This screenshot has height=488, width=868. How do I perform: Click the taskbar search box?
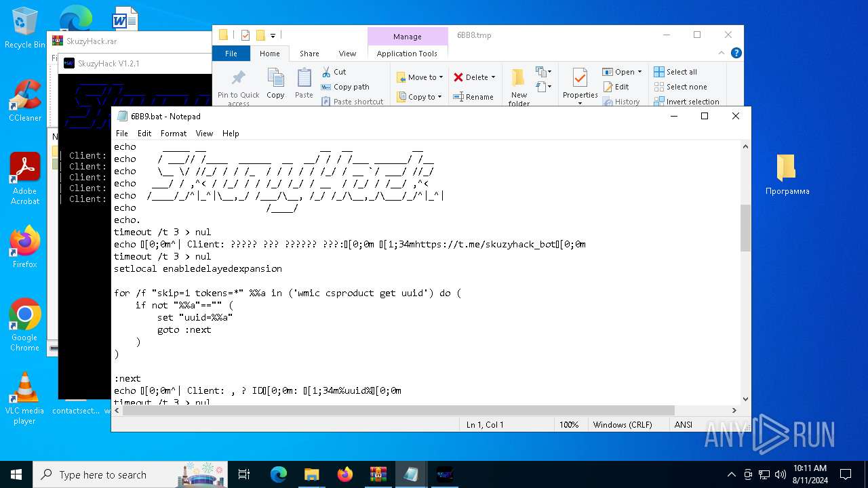(131, 474)
